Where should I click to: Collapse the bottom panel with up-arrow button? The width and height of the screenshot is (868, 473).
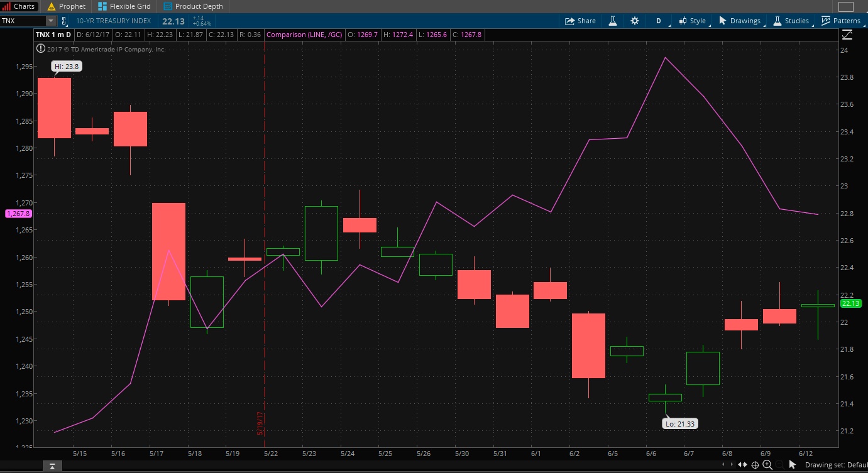pos(52,465)
